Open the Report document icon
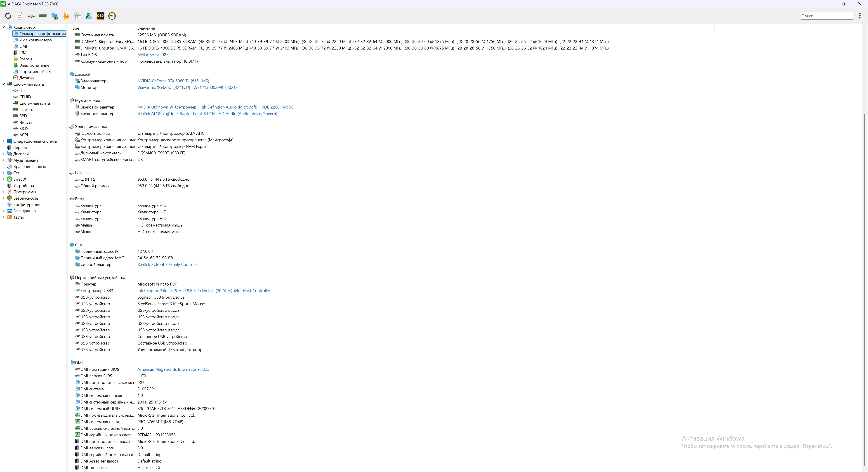Screen dimensions: 868x472 [19, 16]
